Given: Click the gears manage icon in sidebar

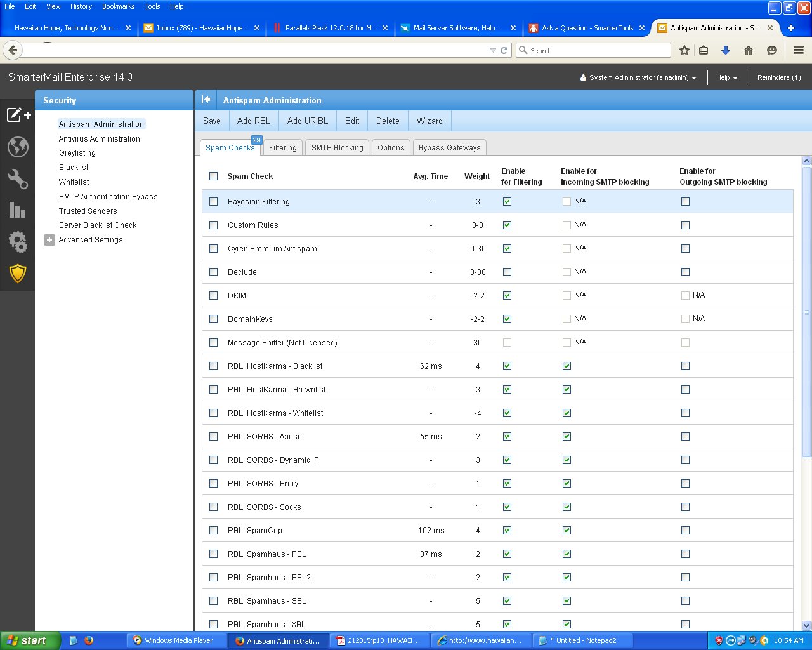Looking at the screenshot, I should pyautogui.click(x=18, y=242).
